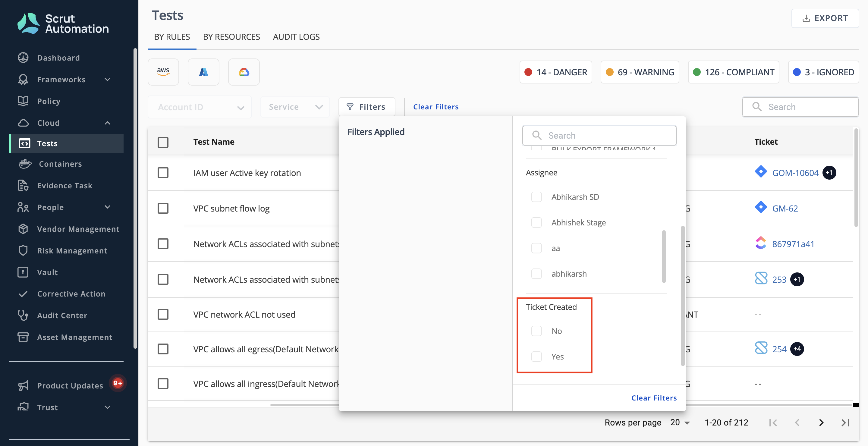Image resolution: width=868 pixels, height=446 pixels.
Task: Open Corrective Action checkmark icon
Action: pyautogui.click(x=23, y=294)
